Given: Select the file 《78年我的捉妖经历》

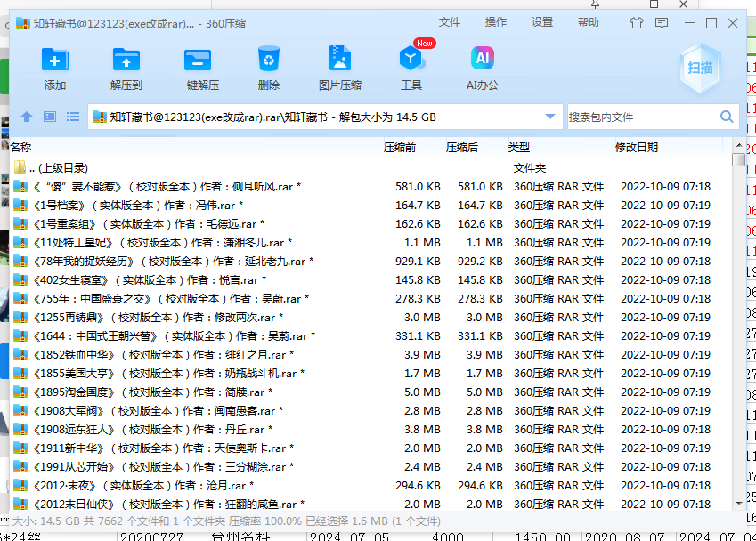Looking at the screenshot, I should point(370,262).
